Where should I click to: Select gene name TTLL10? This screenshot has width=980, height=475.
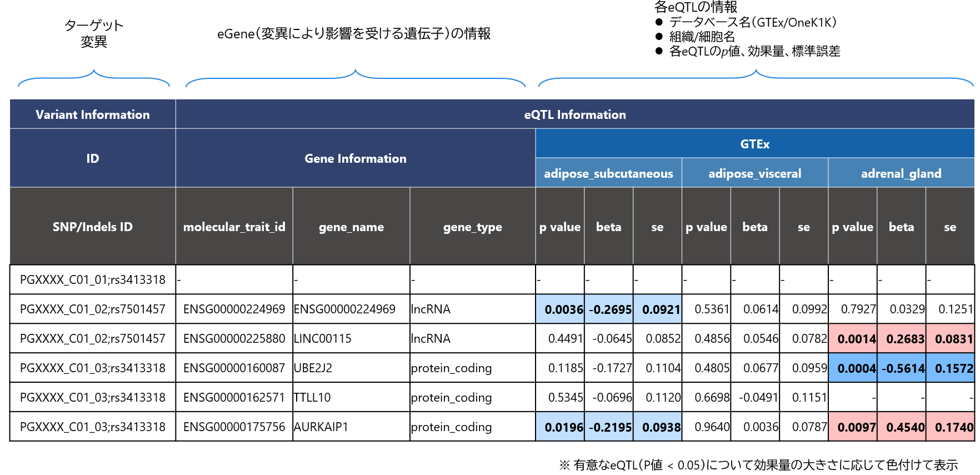coord(351,397)
